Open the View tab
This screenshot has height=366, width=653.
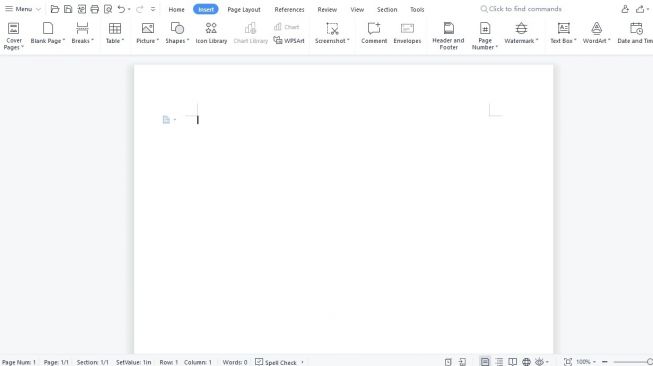point(357,9)
